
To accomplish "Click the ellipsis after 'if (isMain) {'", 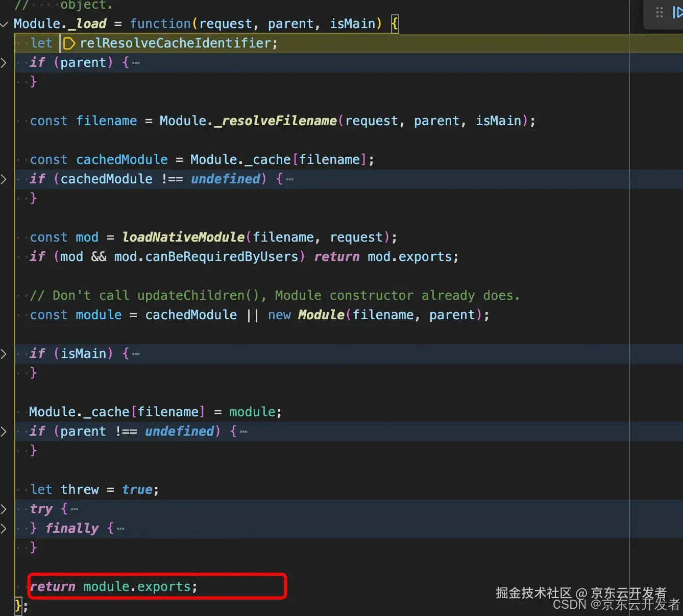I will tap(136, 354).
